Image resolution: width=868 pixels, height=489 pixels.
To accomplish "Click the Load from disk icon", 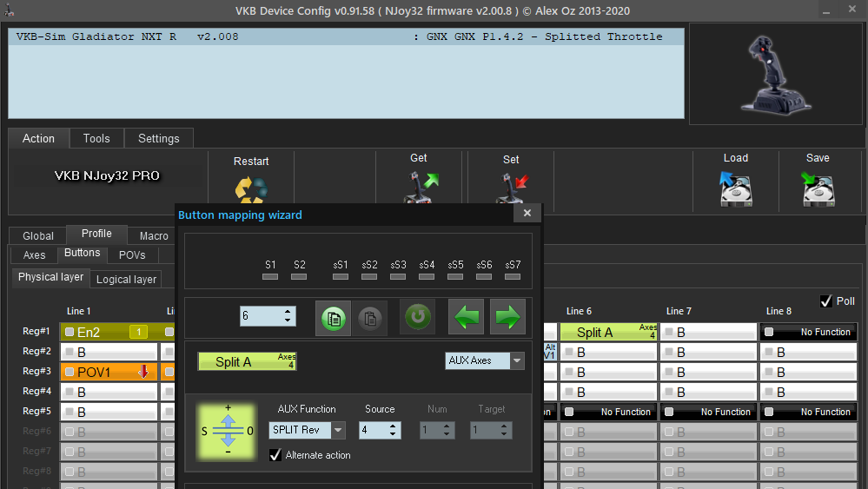I will [x=736, y=188].
